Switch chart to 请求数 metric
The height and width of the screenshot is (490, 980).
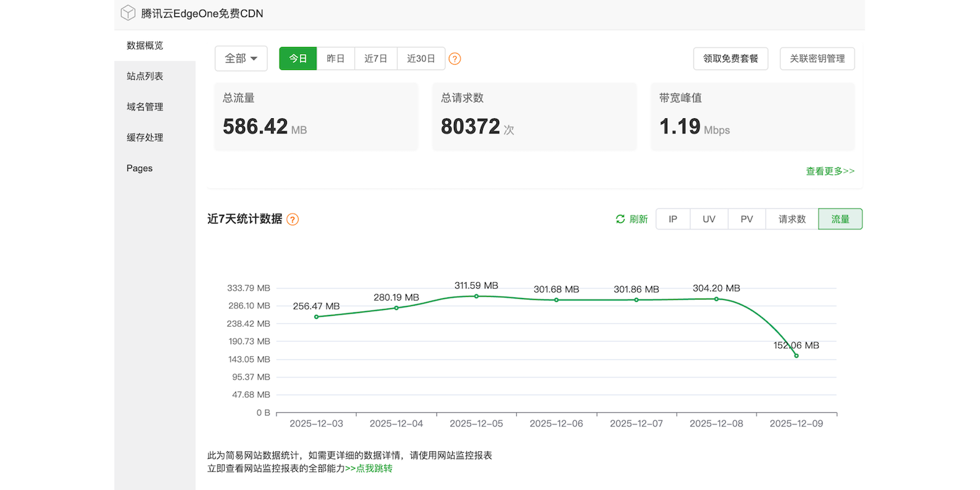pyautogui.click(x=792, y=220)
